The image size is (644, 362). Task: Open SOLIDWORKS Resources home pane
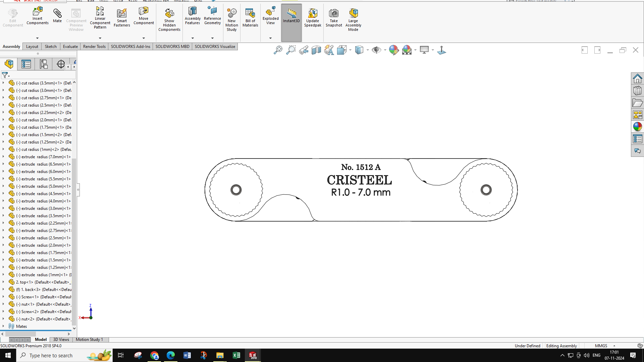tap(637, 78)
